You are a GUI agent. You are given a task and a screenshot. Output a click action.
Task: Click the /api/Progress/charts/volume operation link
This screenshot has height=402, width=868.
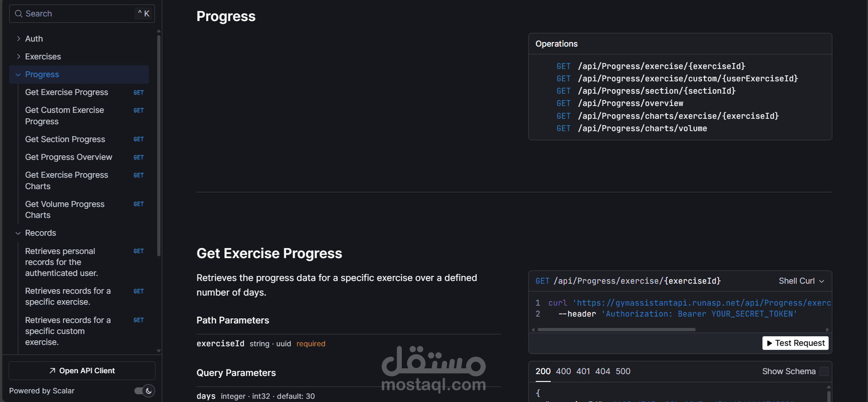click(642, 128)
